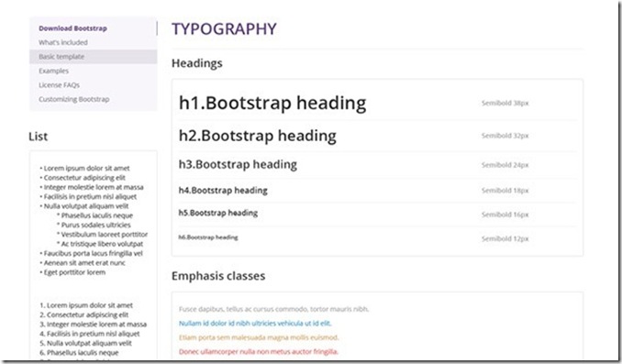The height and width of the screenshot is (364, 622).
Task: Click the TYPOGRAPHY page title
Action: [x=224, y=29]
